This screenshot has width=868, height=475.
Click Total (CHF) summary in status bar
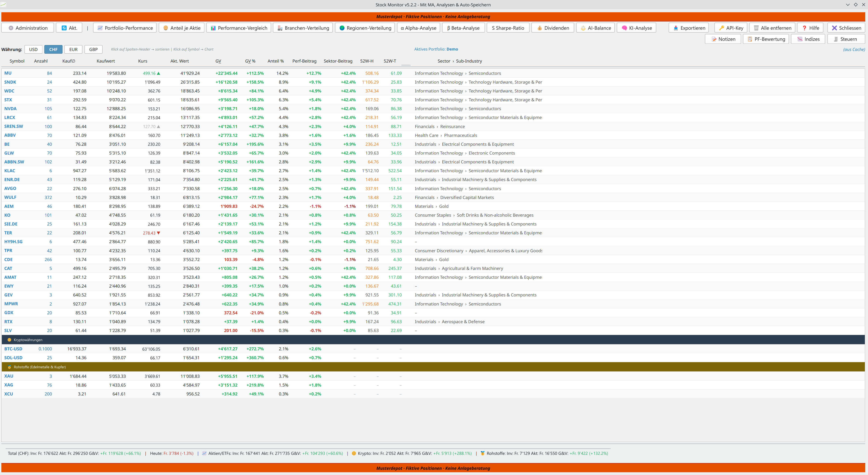tap(75, 453)
